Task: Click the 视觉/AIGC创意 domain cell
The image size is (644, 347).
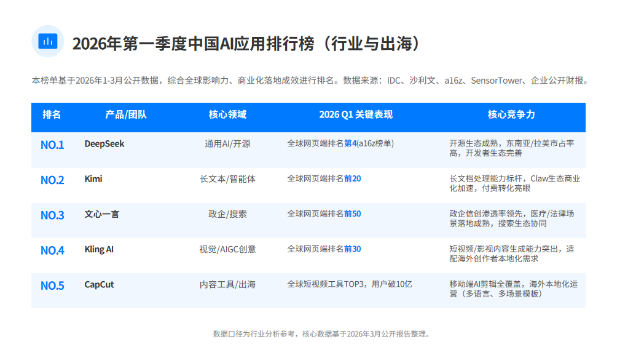Action: [x=227, y=250]
